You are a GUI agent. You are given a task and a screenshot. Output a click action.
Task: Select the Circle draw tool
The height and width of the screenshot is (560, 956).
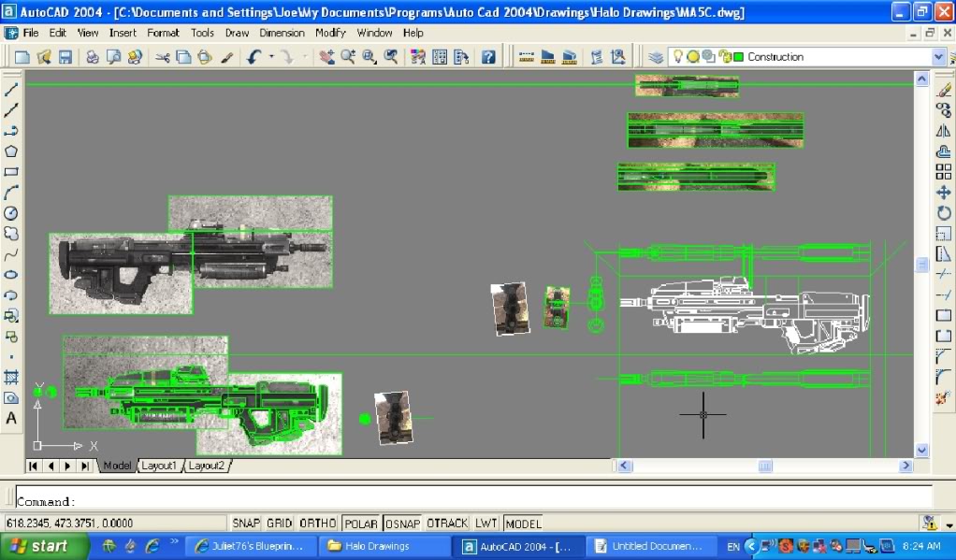click(11, 213)
